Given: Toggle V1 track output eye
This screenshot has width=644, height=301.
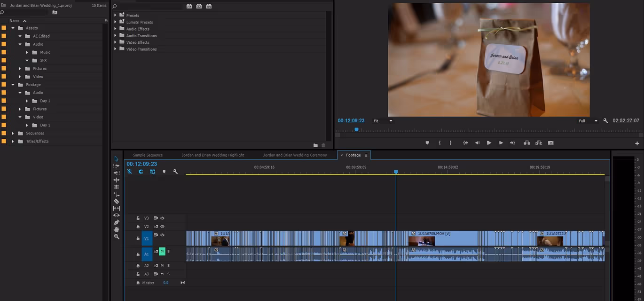Looking at the screenshot, I should pyautogui.click(x=162, y=235).
